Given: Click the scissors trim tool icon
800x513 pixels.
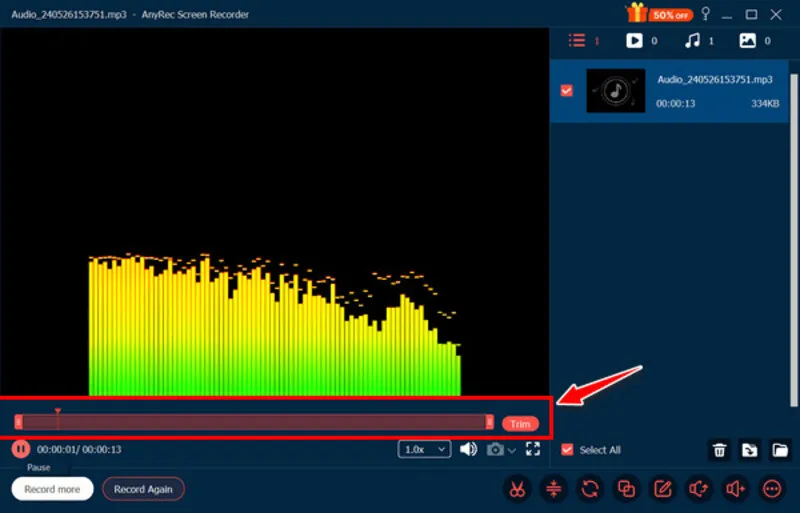Looking at the screenshot, I should pos(517,489).
